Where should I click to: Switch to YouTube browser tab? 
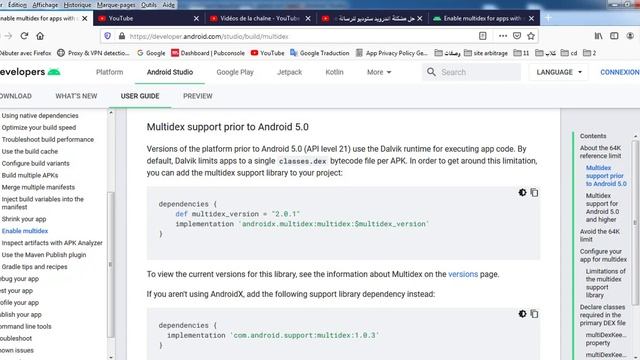(x=149, y=18)
